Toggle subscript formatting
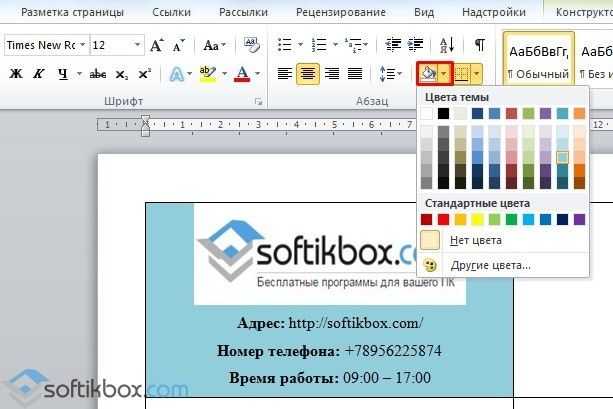The image size is (613, 409). (x=122, y=74)
